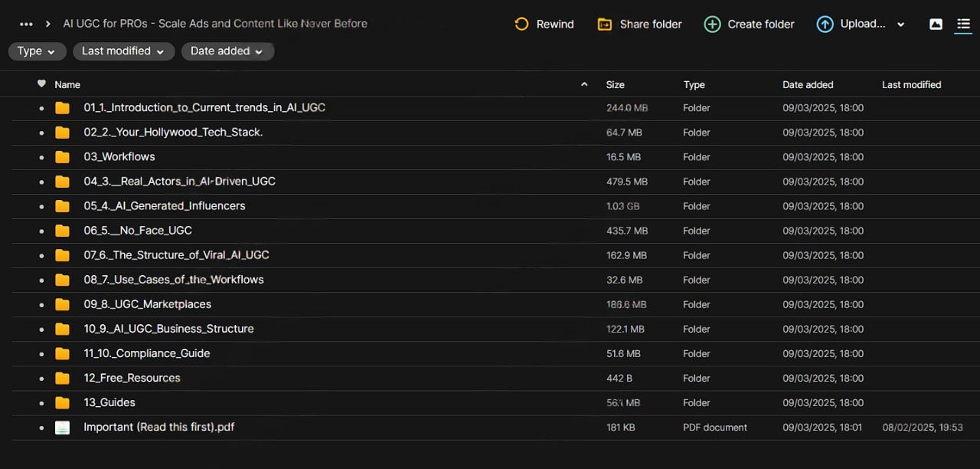Switch to thumbnail view icon

coord(936,24)
